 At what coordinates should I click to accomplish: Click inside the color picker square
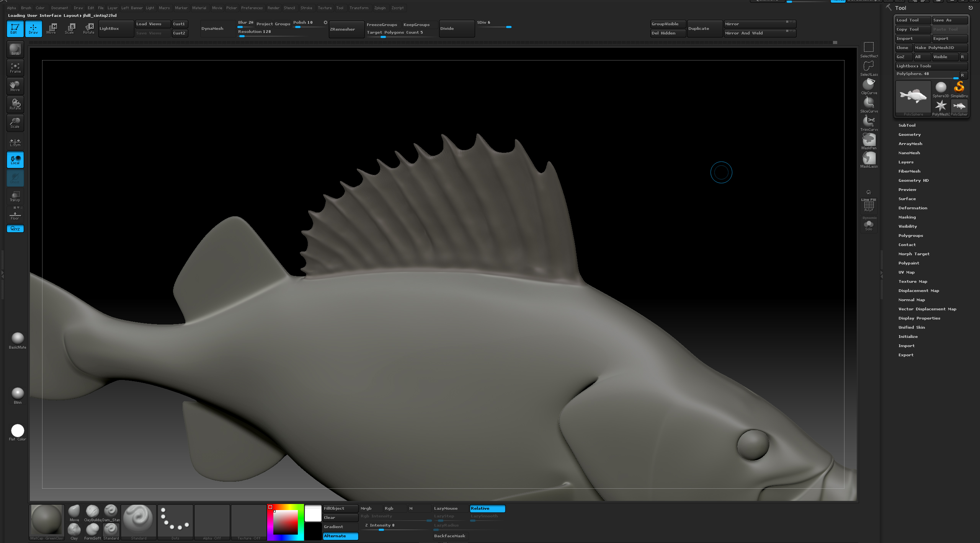pyautogui.click(x=285, y=522)
